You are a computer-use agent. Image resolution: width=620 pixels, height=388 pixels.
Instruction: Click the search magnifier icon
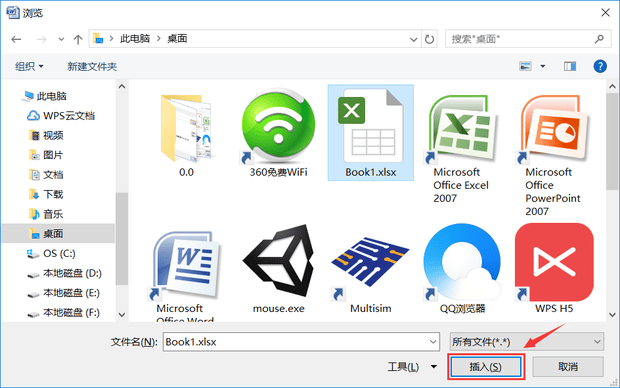(x=599, y=39)
